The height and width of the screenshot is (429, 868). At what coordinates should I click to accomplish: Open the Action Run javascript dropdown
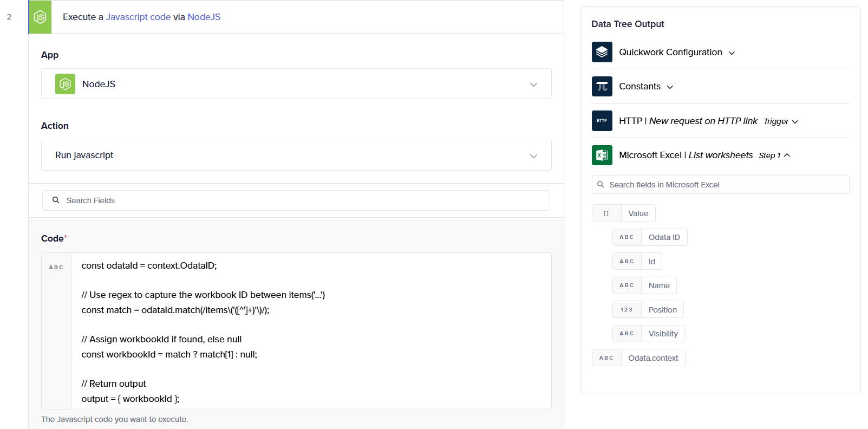pos(296,155)
